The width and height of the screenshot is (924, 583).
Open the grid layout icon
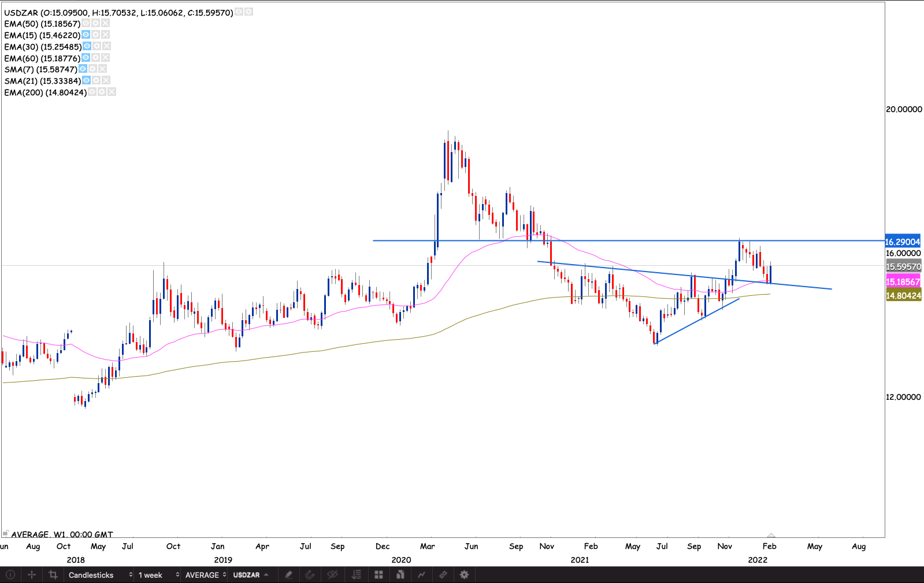coord(378,575)
